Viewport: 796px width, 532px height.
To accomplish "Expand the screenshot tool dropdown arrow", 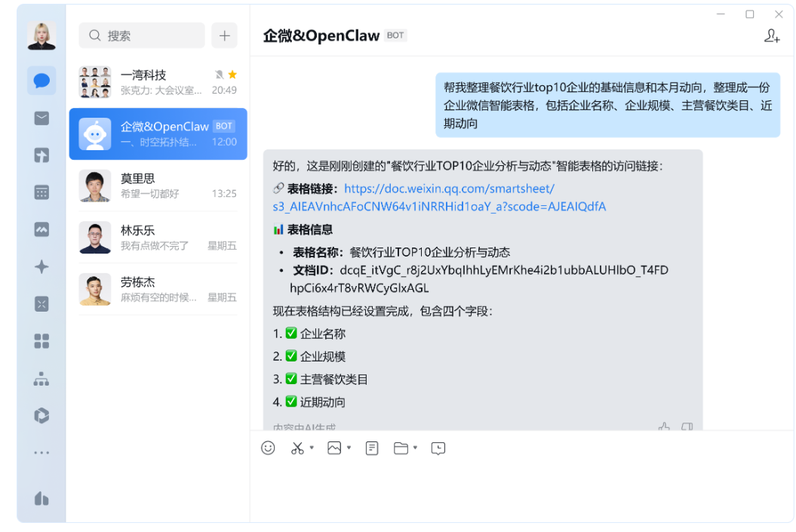I will coord(312,447).
